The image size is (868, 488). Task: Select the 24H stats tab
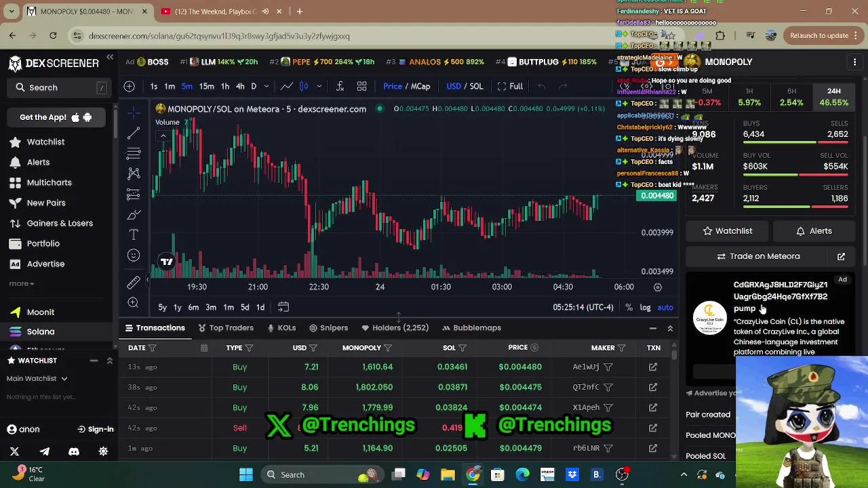(833, 97)
